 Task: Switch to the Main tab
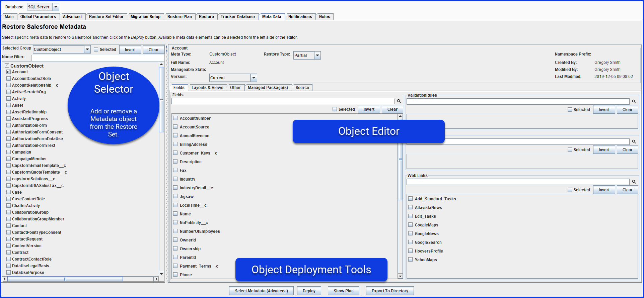[x=9, y=17]
